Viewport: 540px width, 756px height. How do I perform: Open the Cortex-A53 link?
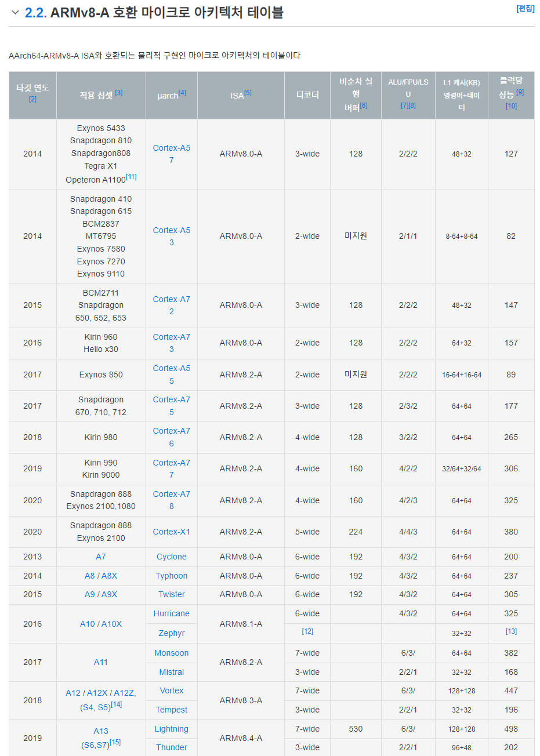pyautogui.click(x=172, y=237)
